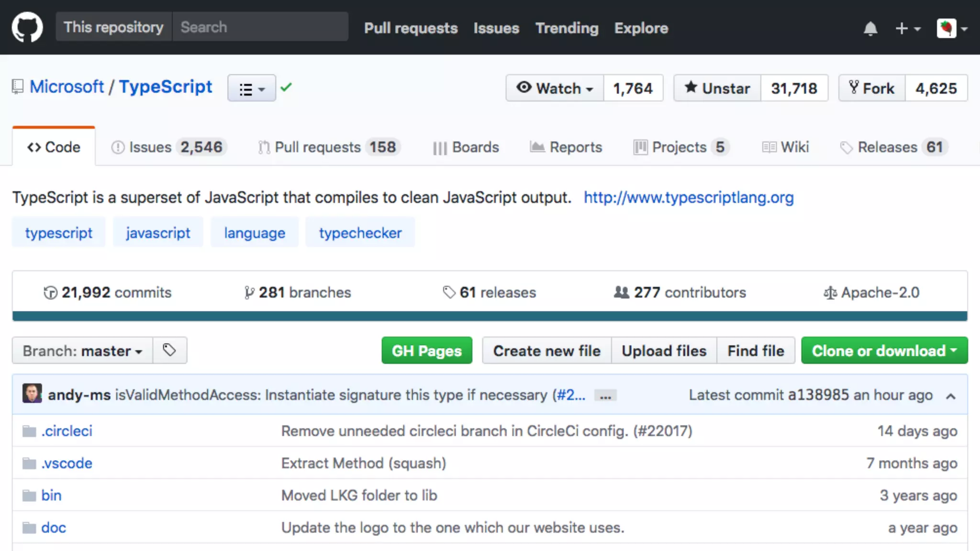Open the typescriptlang.org link
980x551 pixels.
(688, 198)
